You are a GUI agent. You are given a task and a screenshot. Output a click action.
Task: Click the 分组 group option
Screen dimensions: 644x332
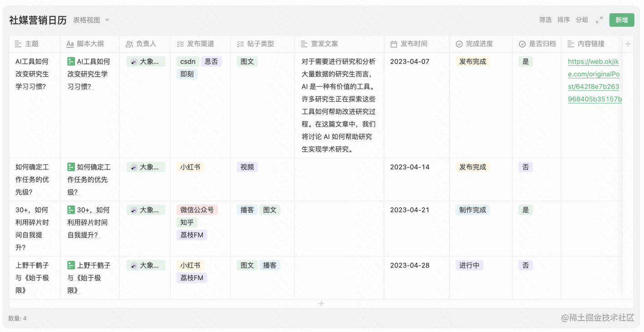coord(582,20)
